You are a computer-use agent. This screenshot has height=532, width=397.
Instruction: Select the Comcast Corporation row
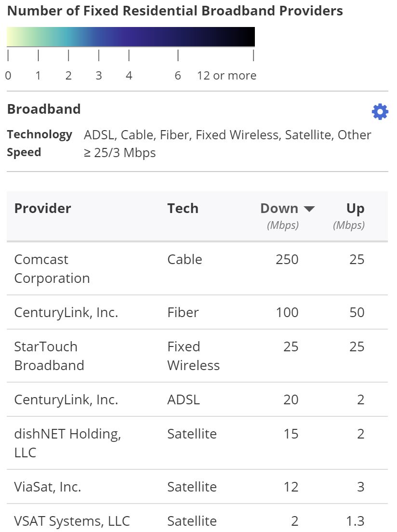coord(197,269)
